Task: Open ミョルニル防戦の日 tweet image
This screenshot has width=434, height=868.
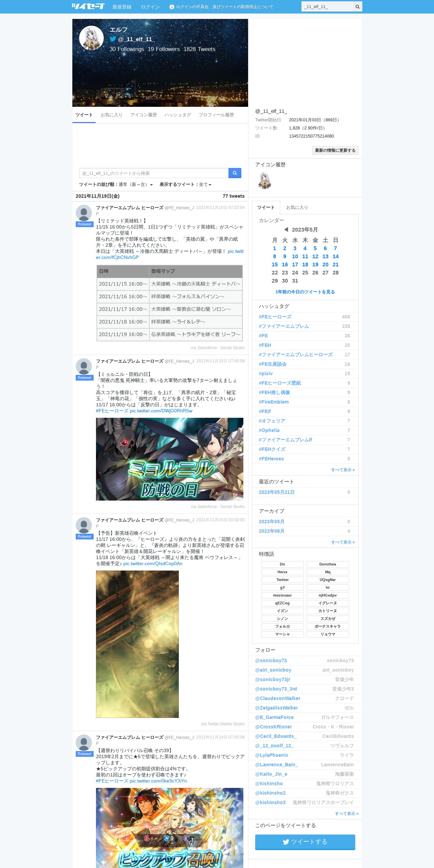Action: click(170, 459)
